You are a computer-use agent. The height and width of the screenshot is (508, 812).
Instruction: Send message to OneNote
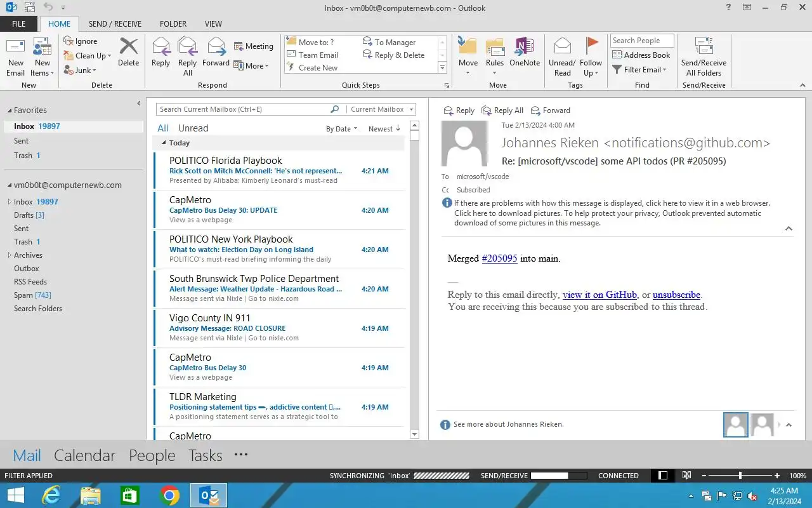pyautogui.click(x=525, y=52)
